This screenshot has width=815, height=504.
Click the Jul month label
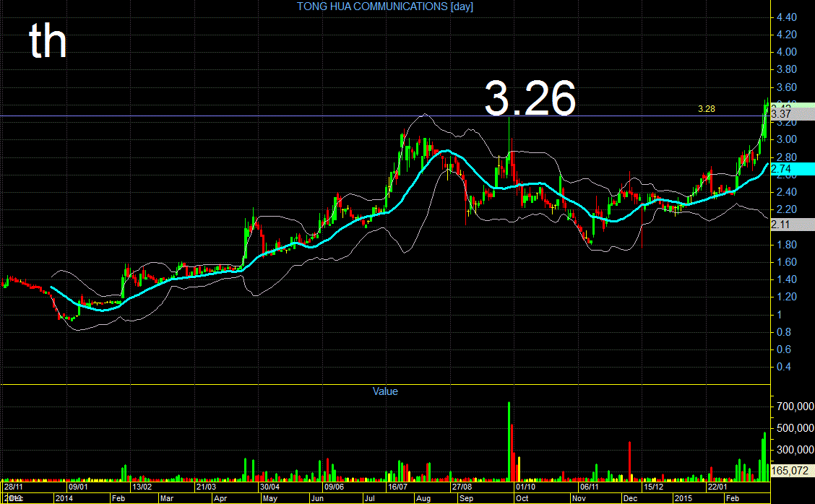click(369, 498)
